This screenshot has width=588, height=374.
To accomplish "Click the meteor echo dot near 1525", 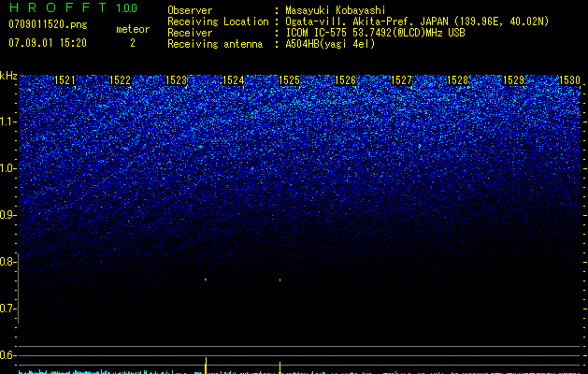I will click(280, 280).
